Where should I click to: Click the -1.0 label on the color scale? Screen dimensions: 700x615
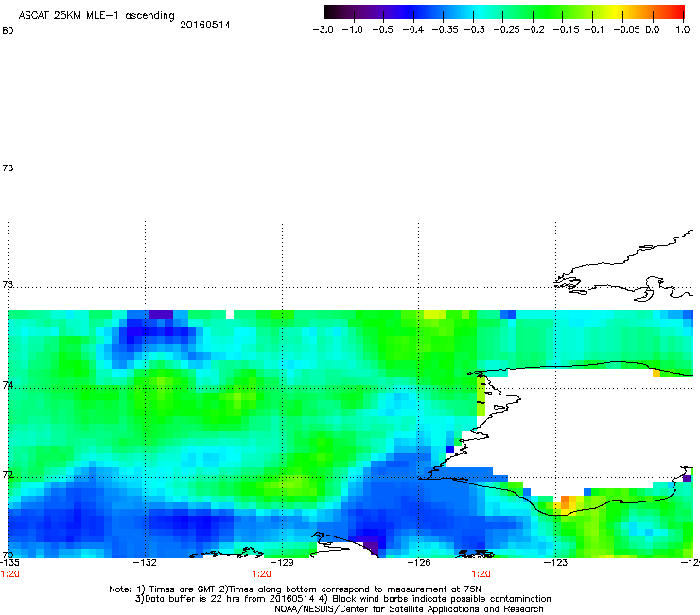pyautogui.click(x=352, y=30)
